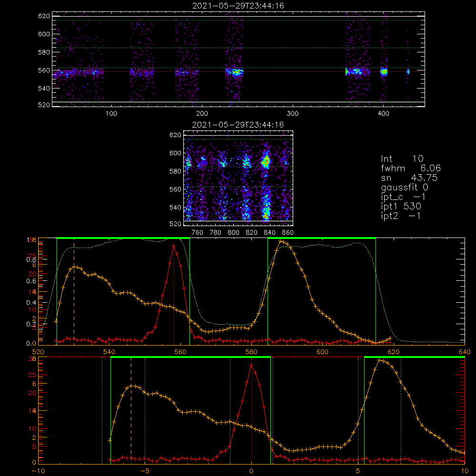Click white y-axis label 0.4 on the profile plot
Screen dimensions: 476x476
coord(31,302)
